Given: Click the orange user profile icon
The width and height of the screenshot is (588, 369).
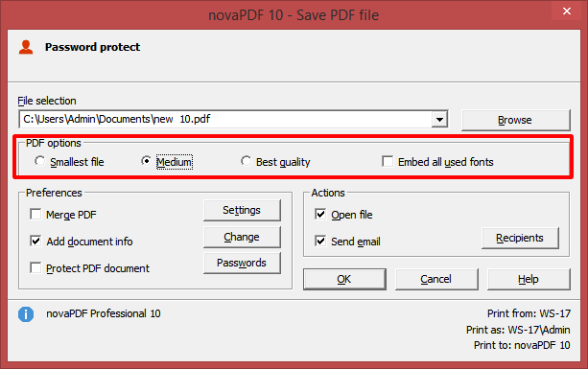Looking at the screenshot, I should [x=26, y=47].
